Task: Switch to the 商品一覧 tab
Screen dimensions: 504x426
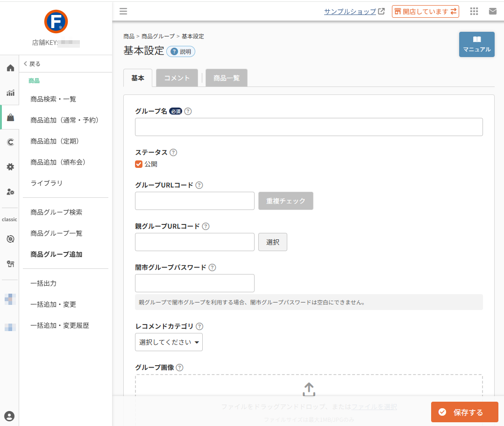Action: pyautogui.click(x=227, y=78)
